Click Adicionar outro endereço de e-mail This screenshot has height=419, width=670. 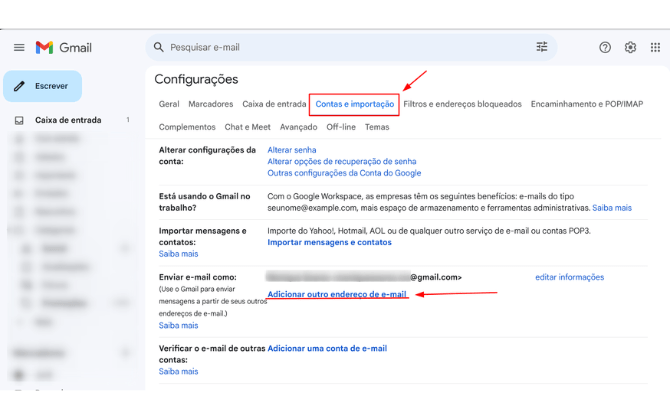[337, 294]
